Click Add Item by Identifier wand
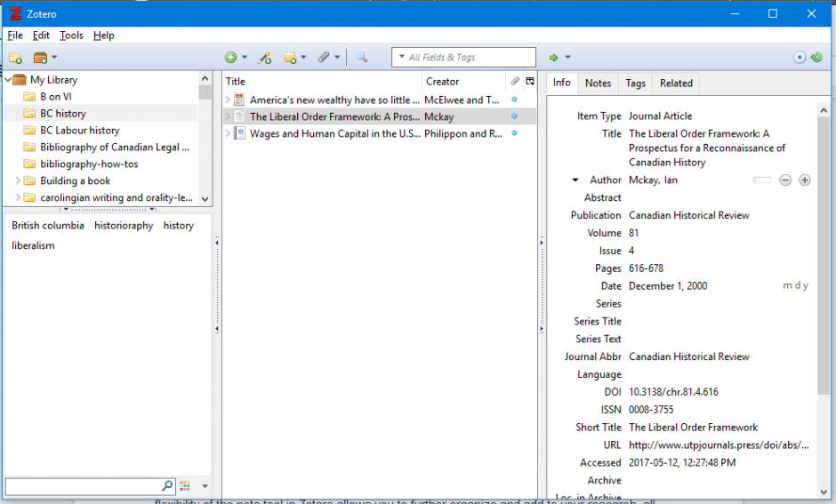 point(264,58)
